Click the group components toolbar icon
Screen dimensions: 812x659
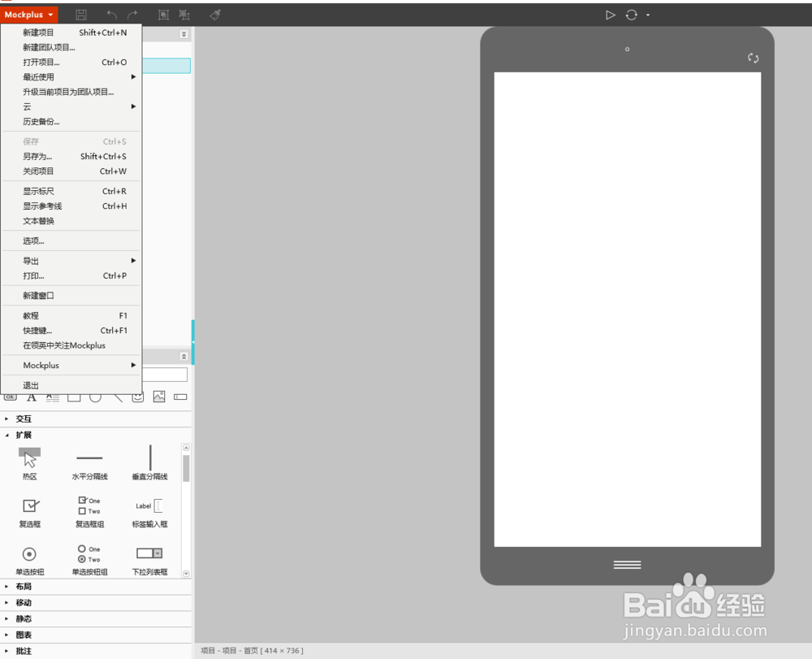(x=163, y=15)
